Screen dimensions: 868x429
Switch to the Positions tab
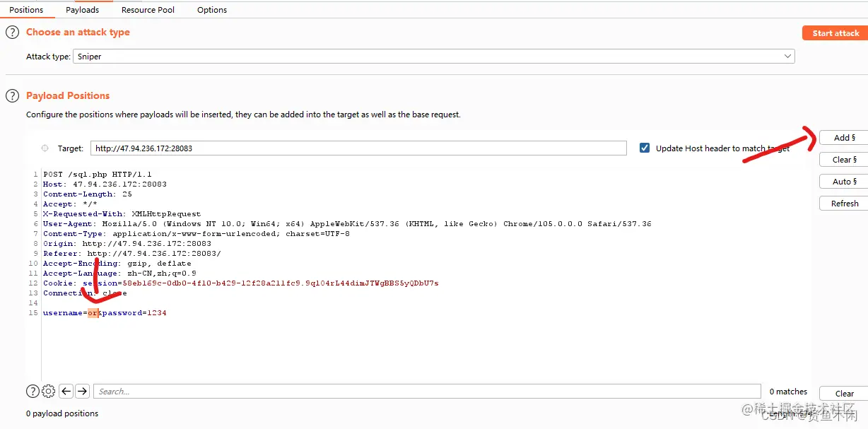26,10
